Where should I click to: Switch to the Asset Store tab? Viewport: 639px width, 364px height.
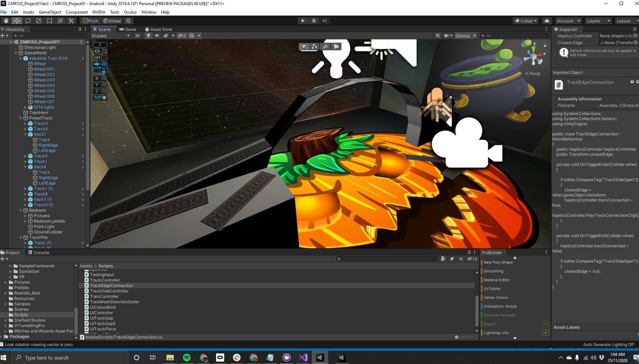[x=158, y=29]
